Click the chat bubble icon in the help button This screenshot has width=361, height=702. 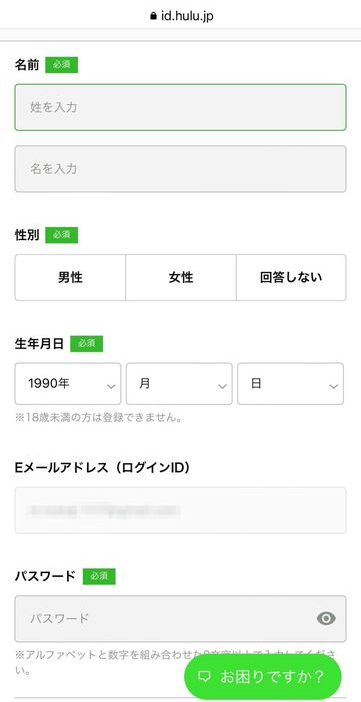[204, 676]
